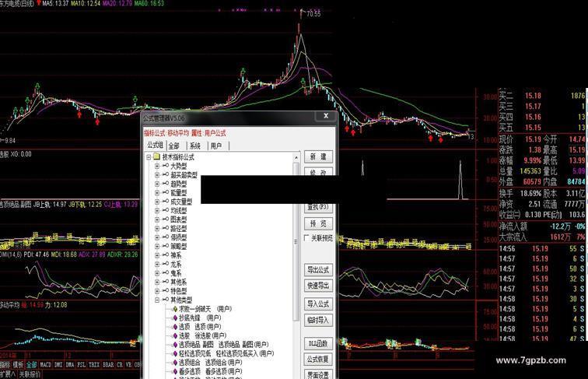Expand the 成交量型 category
588x379 pixels.
coord(157,202)
